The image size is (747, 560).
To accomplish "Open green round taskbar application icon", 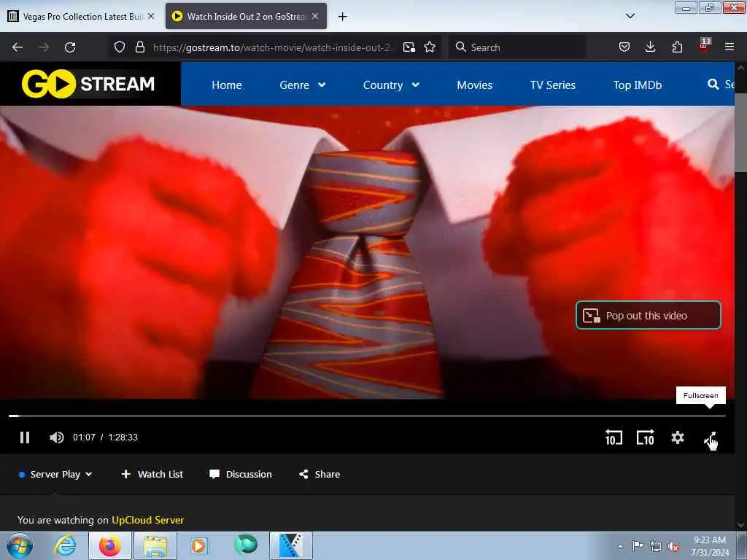I will 246,545.
